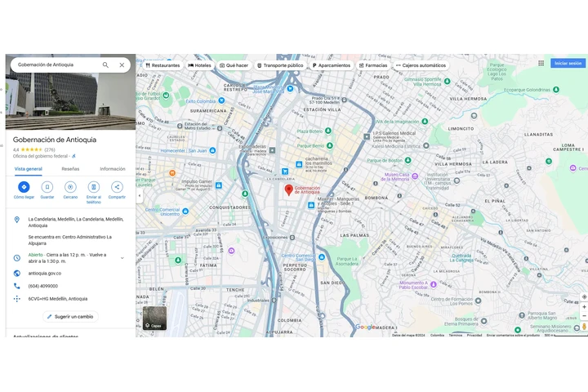Select the Cajeros automáticos filter chip
This screenshot has width=588, height=392.
[x=421, y=65]
